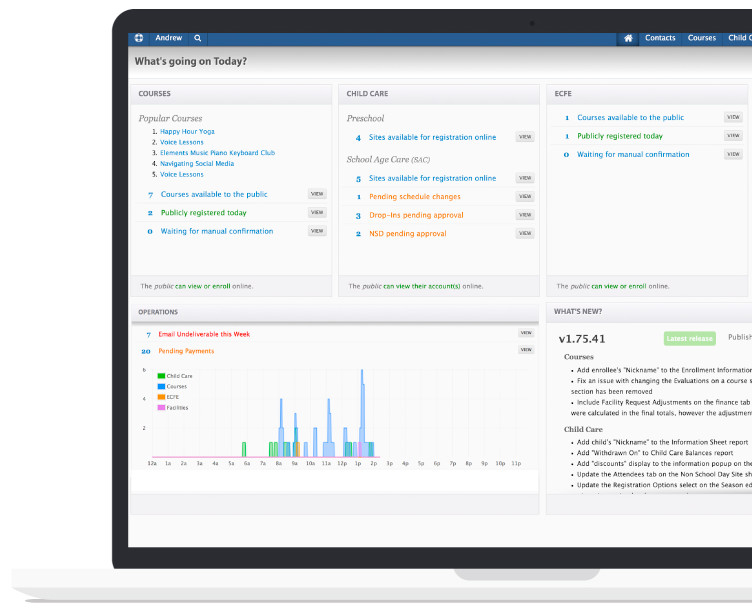Image resolution: width=752 pixels, height=612 pixels.
Task: View ECFE Publicly registered today
Action: tap(733, 136)
